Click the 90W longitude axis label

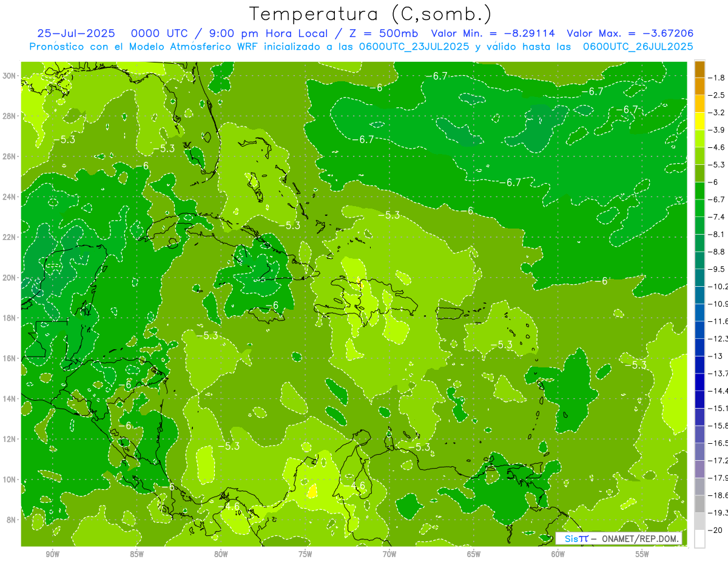coord(52,554)
